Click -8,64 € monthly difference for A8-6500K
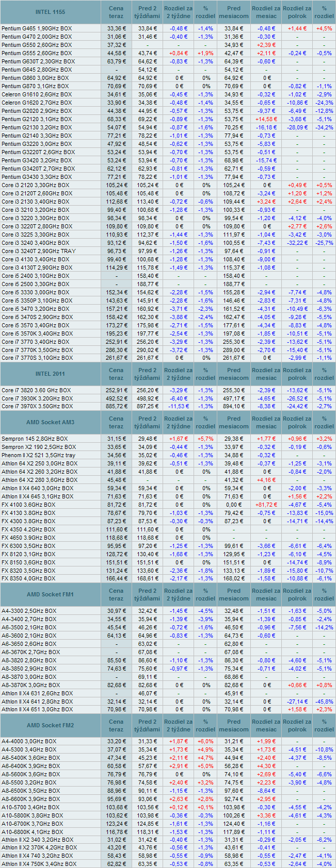The image size is (336, 868). click(x=266, y=791)
